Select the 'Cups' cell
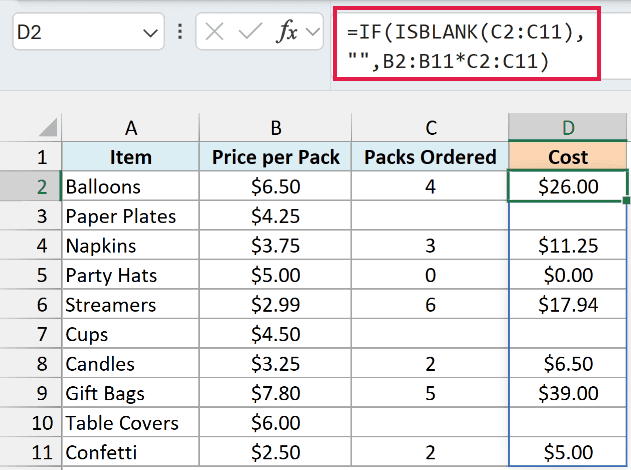Viewport: 631px width, 470px height. [x=130, y=334]
